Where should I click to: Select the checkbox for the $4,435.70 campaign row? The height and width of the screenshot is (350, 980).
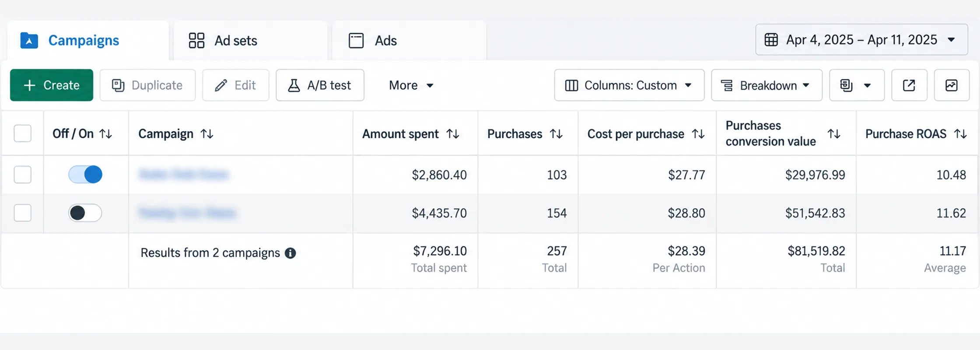[23, 213]
